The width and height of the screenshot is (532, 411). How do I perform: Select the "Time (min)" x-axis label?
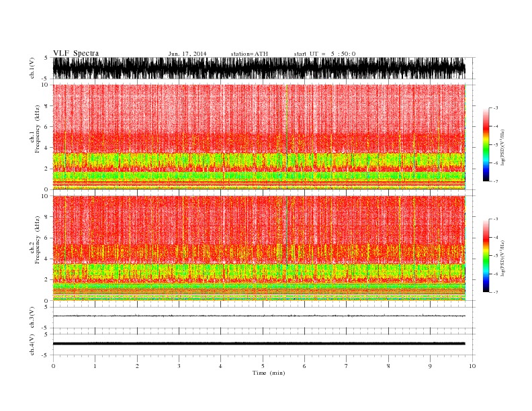coord(269,373)
